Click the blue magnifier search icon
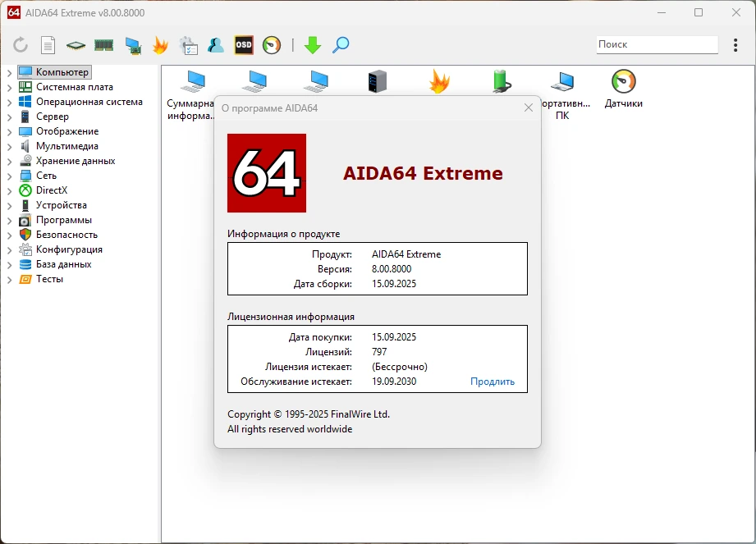The height and width of the screenshot is (544, 756). (341, 45)
